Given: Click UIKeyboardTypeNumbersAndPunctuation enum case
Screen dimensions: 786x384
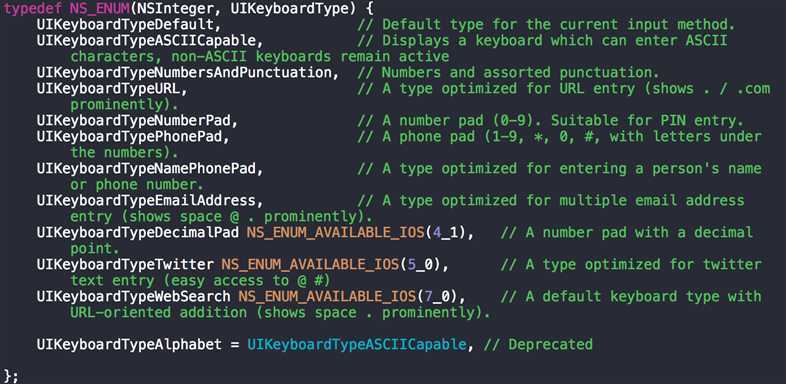Looking at the screenshot, I should click(184, 73).
